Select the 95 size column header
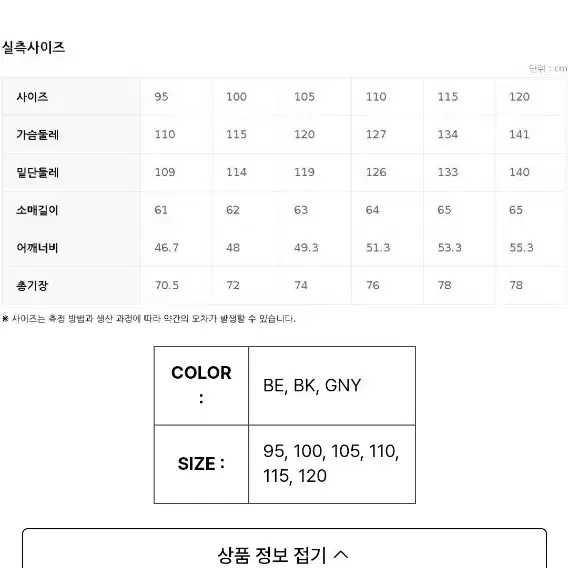Viewport: 568px width, 568px height. [x=161, y=97]
